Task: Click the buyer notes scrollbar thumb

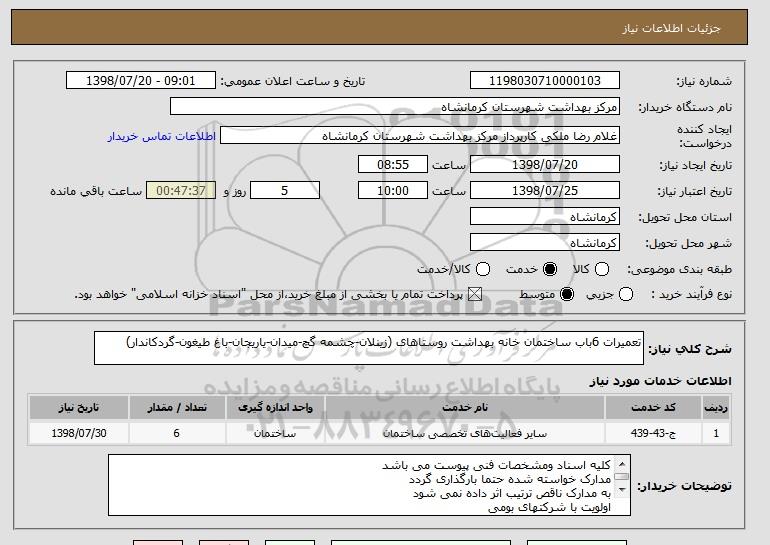Action: coord(622,476)
